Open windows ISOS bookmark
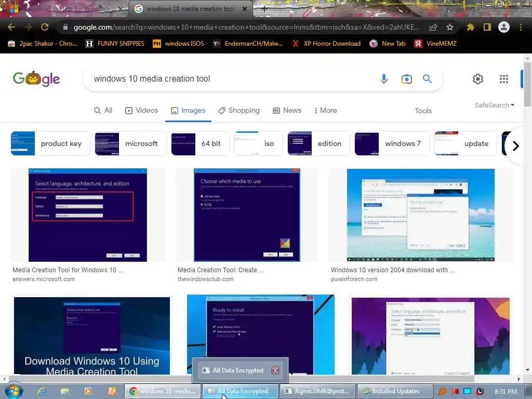 [x=179, y=44]
